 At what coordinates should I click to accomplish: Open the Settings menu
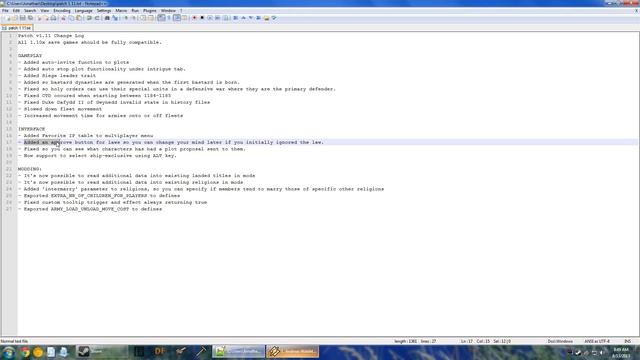tap(104, 11)
